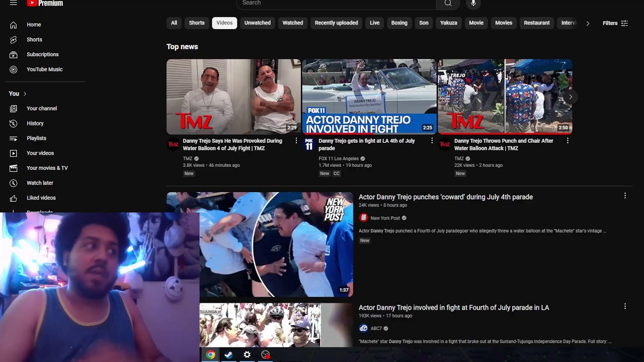The height and width of the screenshot is (362, 644).
Task: Select the Shorts filter chip
Action: 197,23
